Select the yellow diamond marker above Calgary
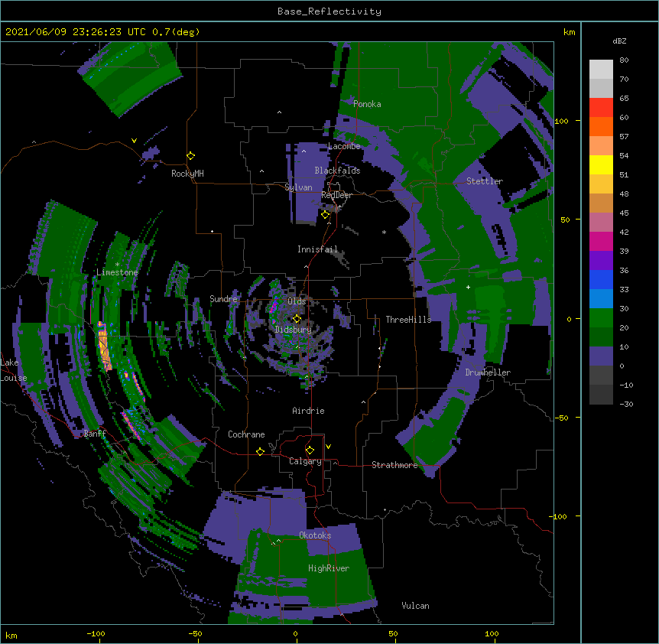 [310, 450]
